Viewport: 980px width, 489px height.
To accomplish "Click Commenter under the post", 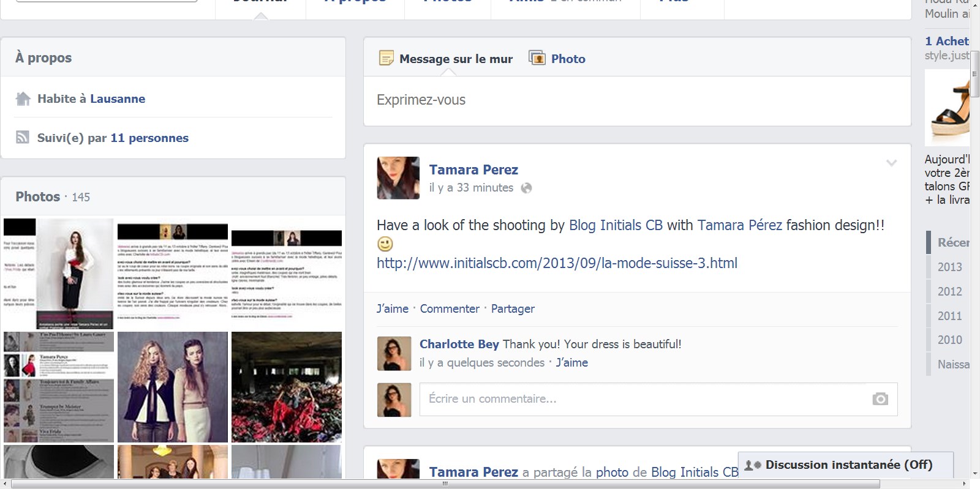I will point(450,309).
